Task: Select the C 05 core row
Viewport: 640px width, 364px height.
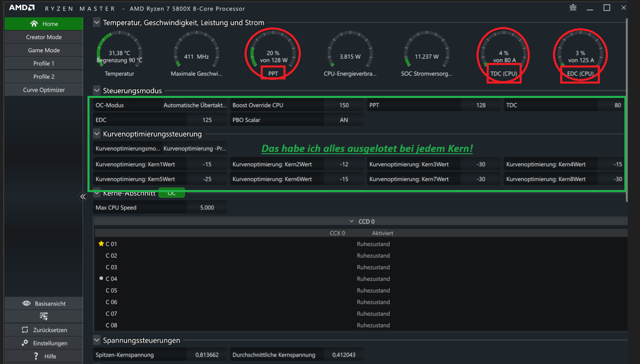Action: pyautogui.click(x=361, y=290)
